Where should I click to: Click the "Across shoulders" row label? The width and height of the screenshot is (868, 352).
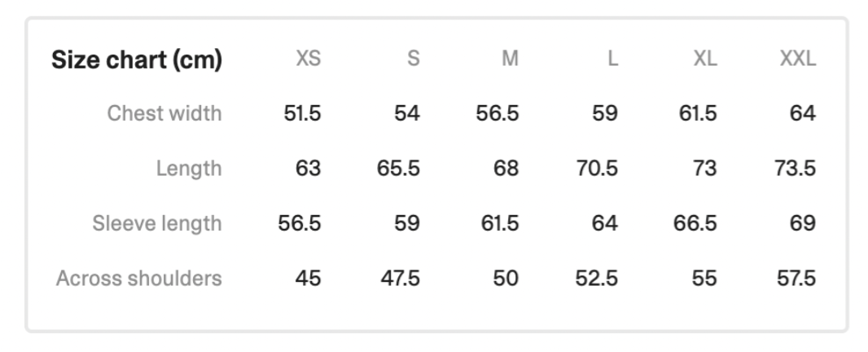(139, 278)
